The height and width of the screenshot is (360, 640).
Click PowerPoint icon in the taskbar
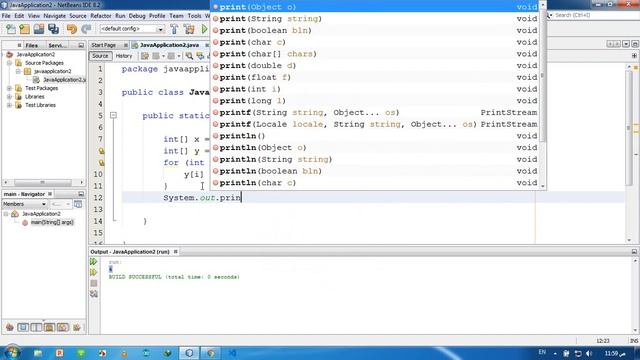click(x=59, y=353)
